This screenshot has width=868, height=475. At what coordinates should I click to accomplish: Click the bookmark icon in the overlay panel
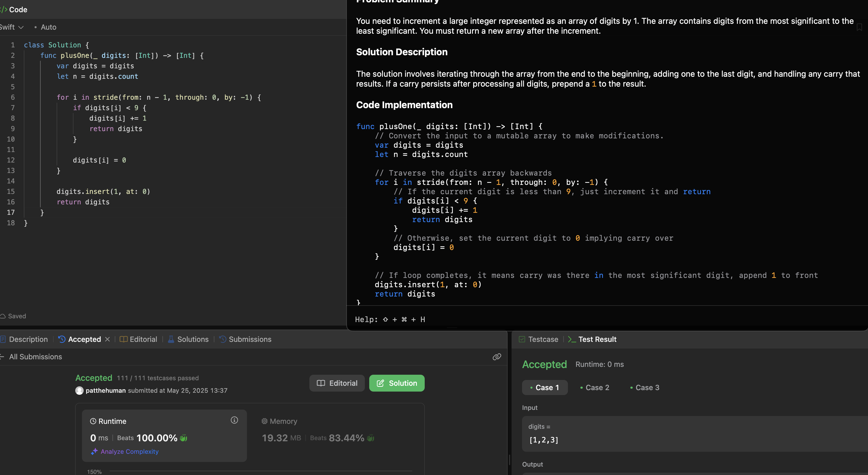[x=859, y=27]
